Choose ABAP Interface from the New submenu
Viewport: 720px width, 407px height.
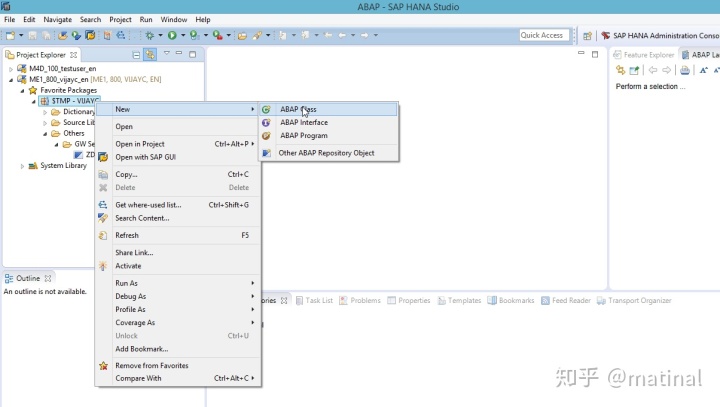click(x=328, y=123)
